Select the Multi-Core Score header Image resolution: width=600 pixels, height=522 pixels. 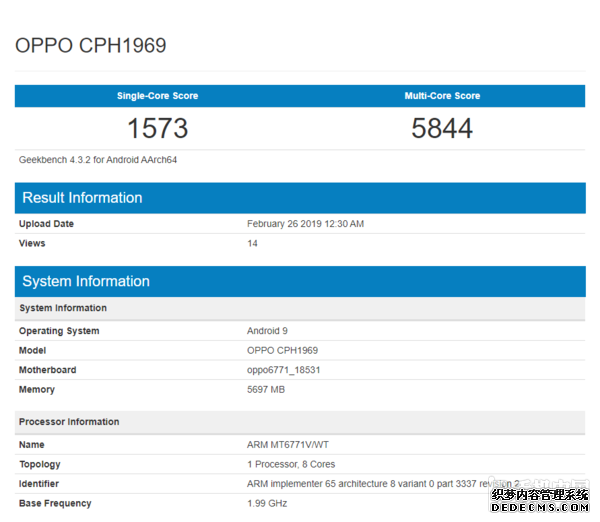442,96
